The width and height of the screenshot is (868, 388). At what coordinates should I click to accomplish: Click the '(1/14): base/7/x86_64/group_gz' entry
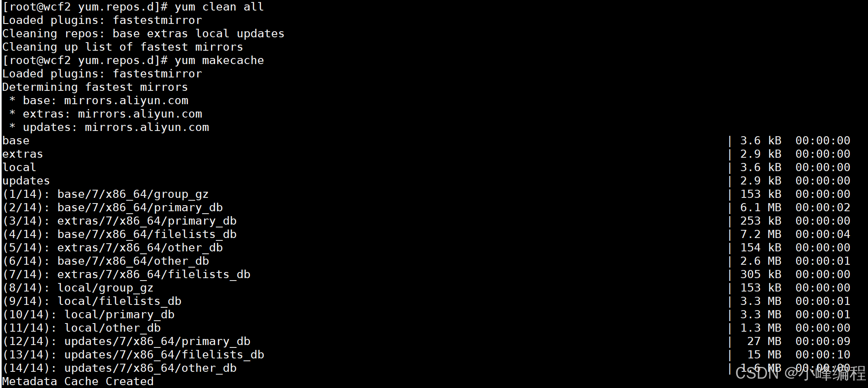pyautogui.click(x=106, y=194)
